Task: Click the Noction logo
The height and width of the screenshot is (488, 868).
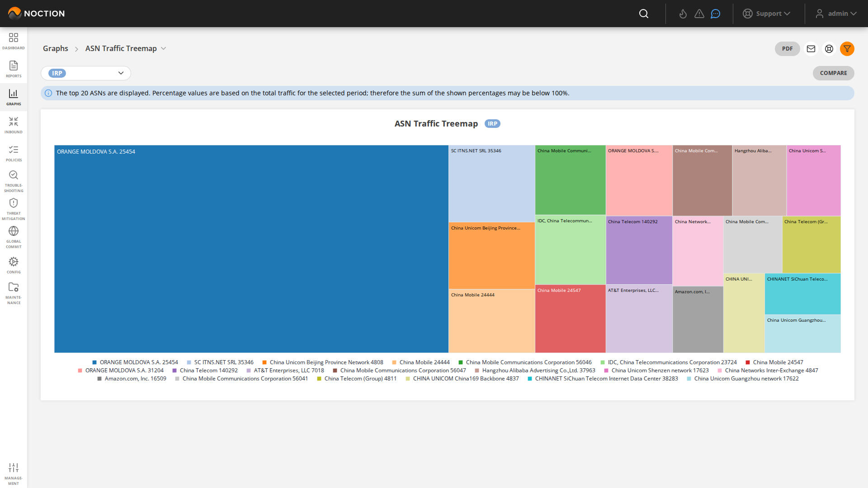Action: point(36,14)
